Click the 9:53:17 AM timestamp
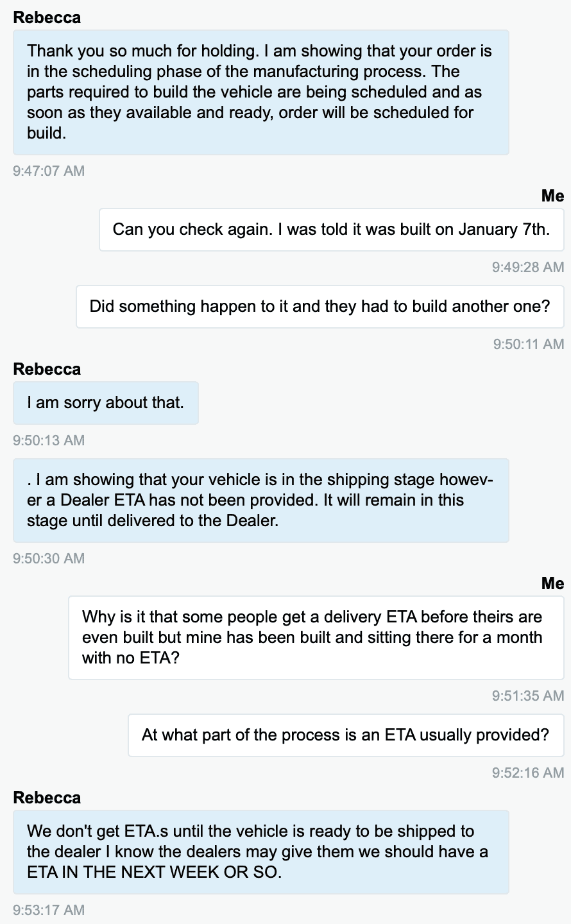 point(49,910)
